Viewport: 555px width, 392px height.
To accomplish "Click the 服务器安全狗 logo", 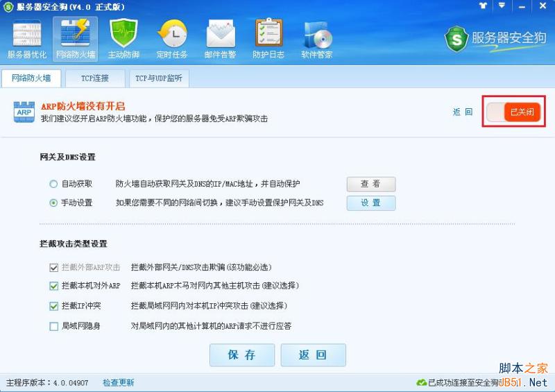I will click(495, 39).
